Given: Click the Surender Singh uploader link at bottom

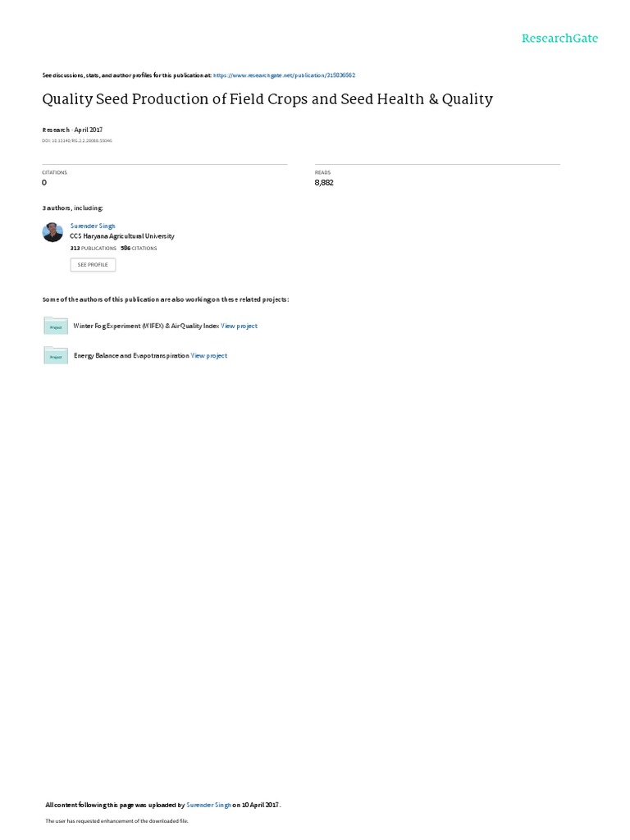Looking at the screenshot, I should pyautogui.click(x=208, y=805).
